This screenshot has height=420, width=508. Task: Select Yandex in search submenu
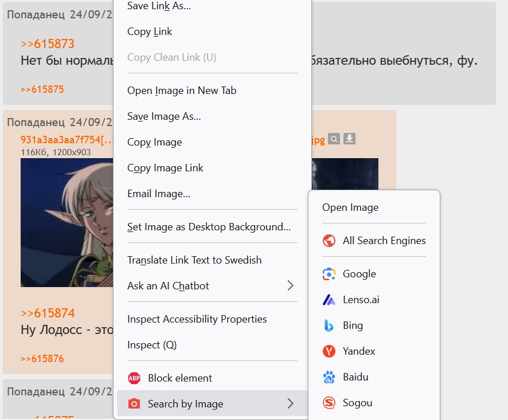tap(374, 351)
